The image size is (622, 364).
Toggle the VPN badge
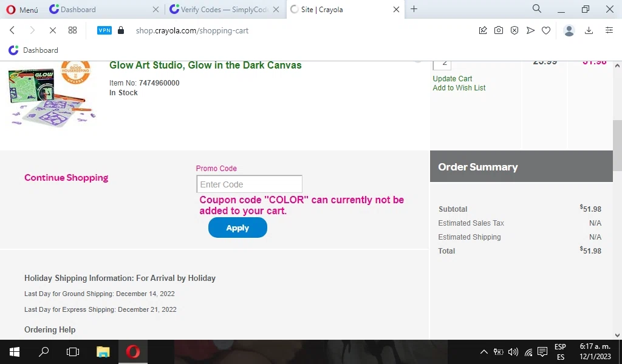coord(104,30)
